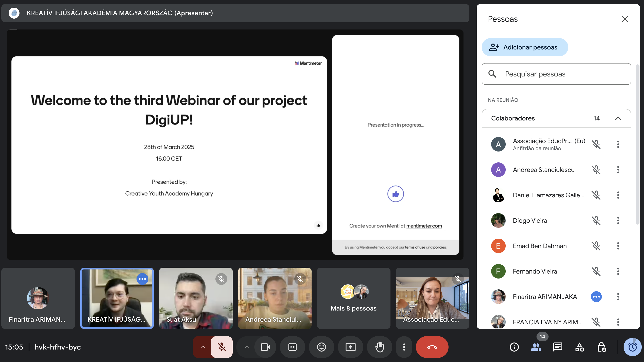Click the small thumbs up on the slide
Image resolution: width=644 pixels, height=362 pixels.
318,225
